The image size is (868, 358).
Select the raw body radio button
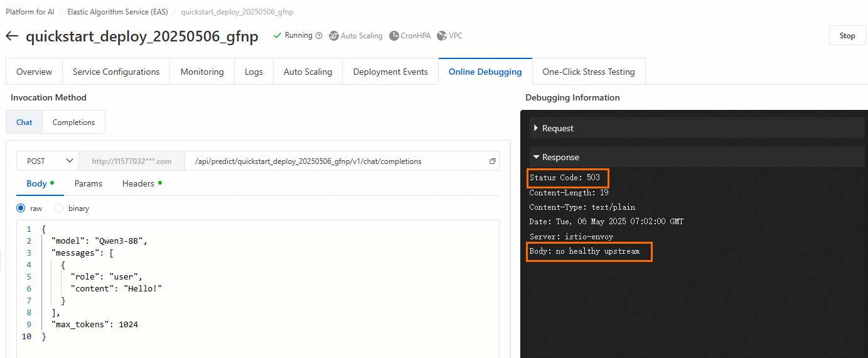pyautogui.click(x=21, y=208)
